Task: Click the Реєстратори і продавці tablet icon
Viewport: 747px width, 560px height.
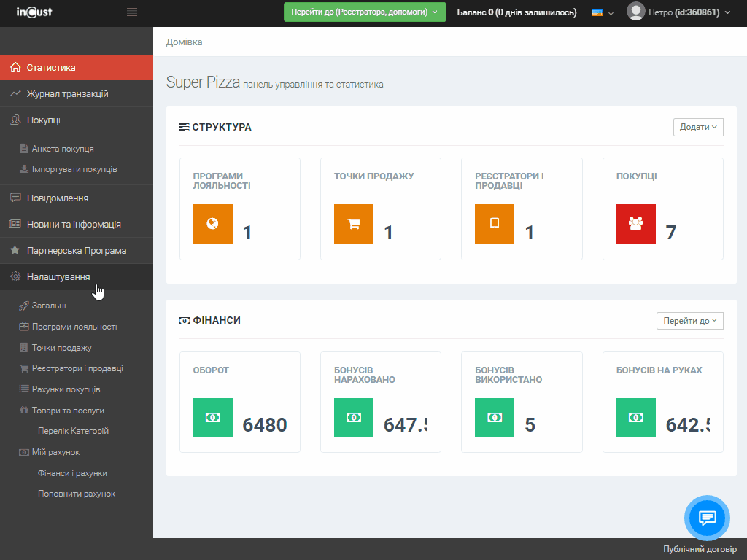Action: click(495, 224)
